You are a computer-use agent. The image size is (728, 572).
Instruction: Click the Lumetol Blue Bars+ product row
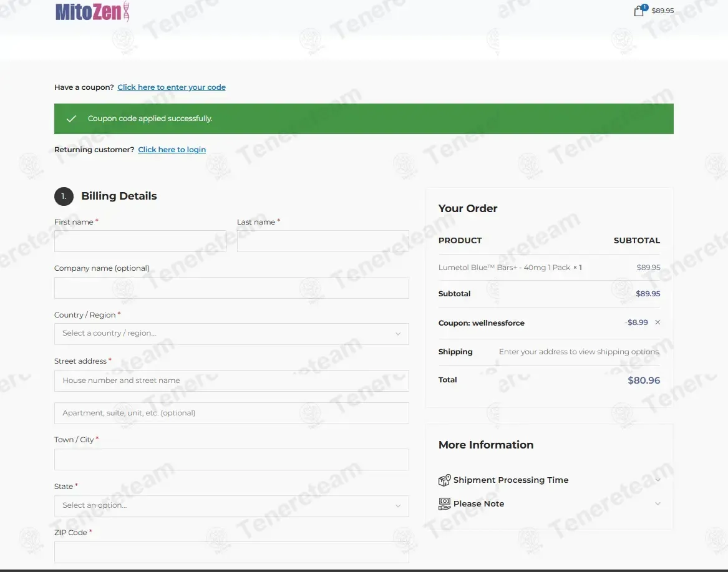[x=549, y=268]
